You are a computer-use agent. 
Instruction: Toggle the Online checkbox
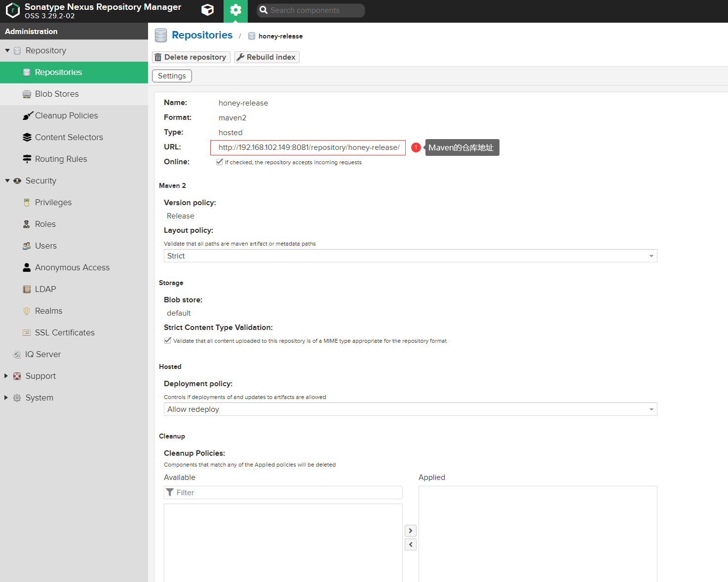click(220, 162)
